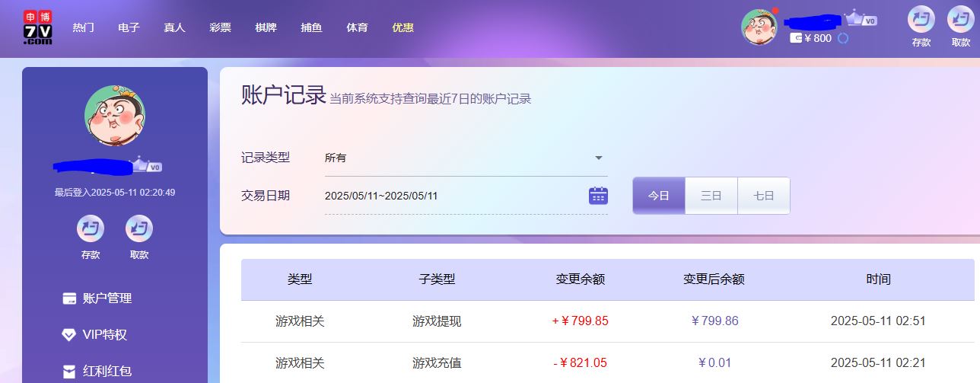980x383 pixels.
Task: Expand the 记录类型 dropdown arrow
Action: click(598, 158)
